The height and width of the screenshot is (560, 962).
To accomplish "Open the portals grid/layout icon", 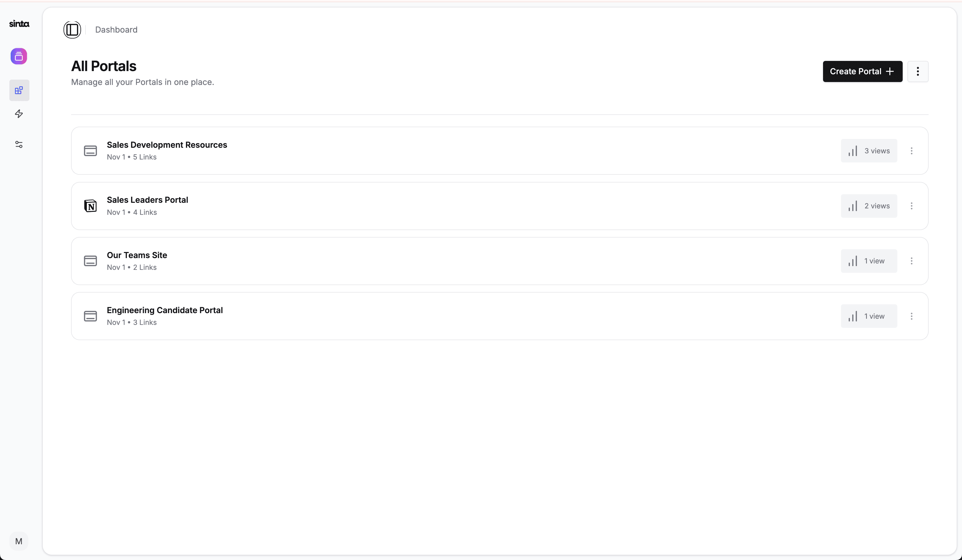I will click(x=19, y=90).
